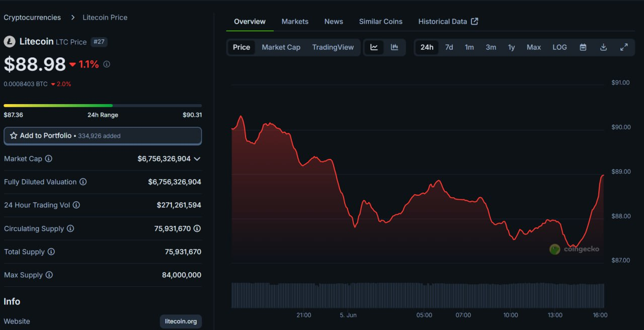Click the $87.36 range low value
Viewport: 644px width, 330px height.
click(13, 115)
